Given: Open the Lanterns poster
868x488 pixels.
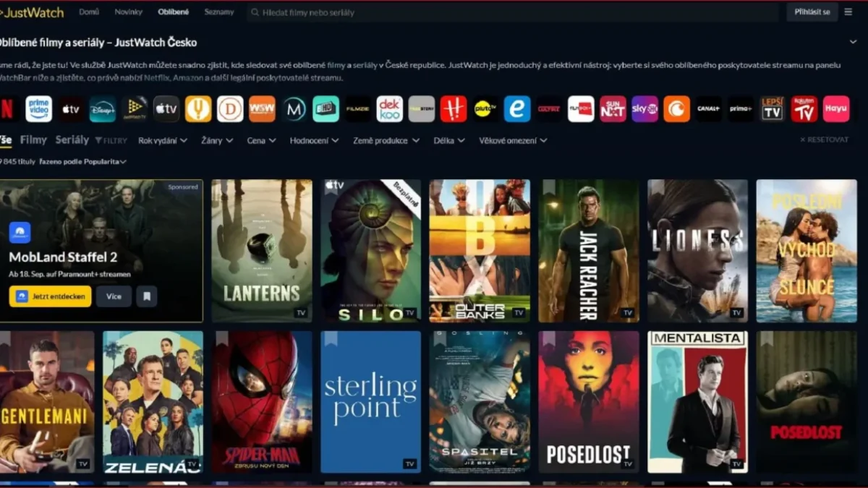Looking at the screenshot, I should pyautogui.click(x=262, y=251).
